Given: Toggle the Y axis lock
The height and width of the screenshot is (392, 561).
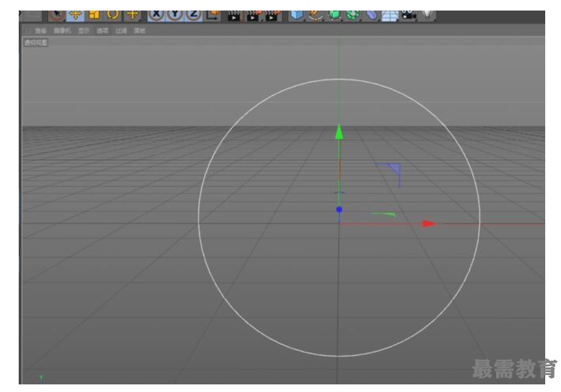Looking at the screenshot, I should tap(175, 15).
